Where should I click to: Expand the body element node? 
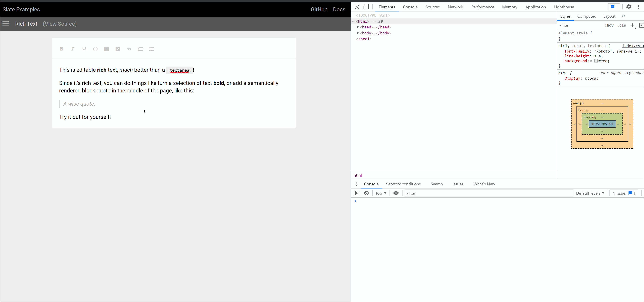[x=358, y=33]
